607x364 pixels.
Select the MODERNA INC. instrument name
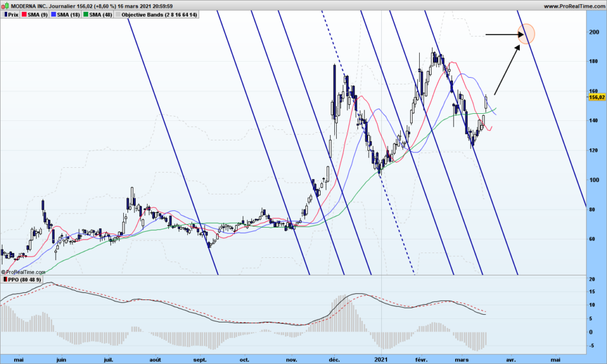coord(29,6)
